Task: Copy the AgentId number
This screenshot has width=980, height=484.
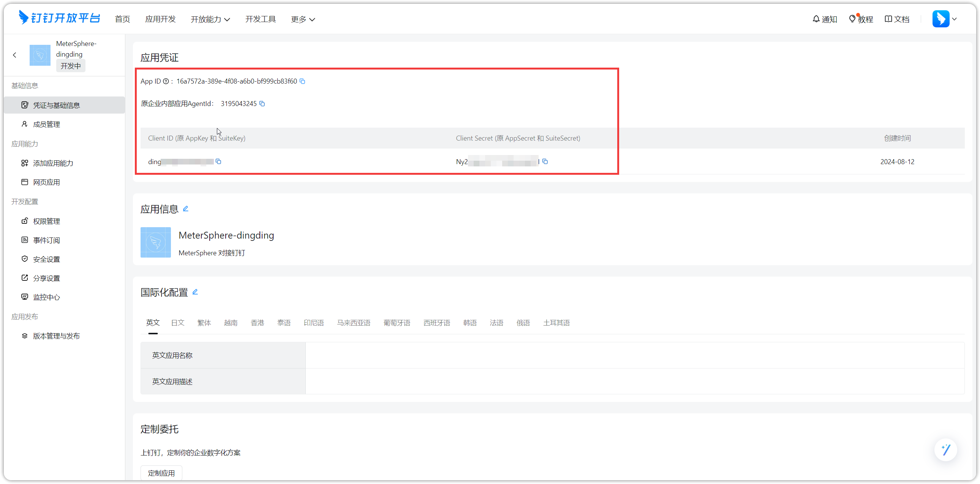Action: tap(262, 103)
